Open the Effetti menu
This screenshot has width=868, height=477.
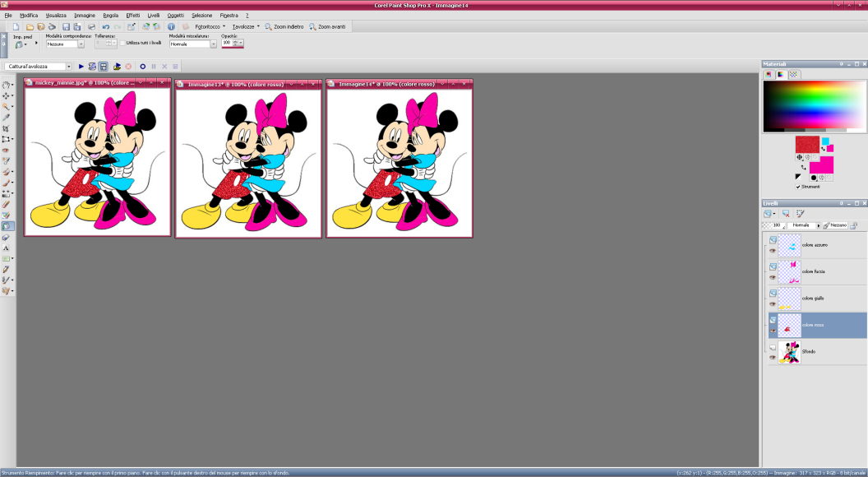coord(133,16)
